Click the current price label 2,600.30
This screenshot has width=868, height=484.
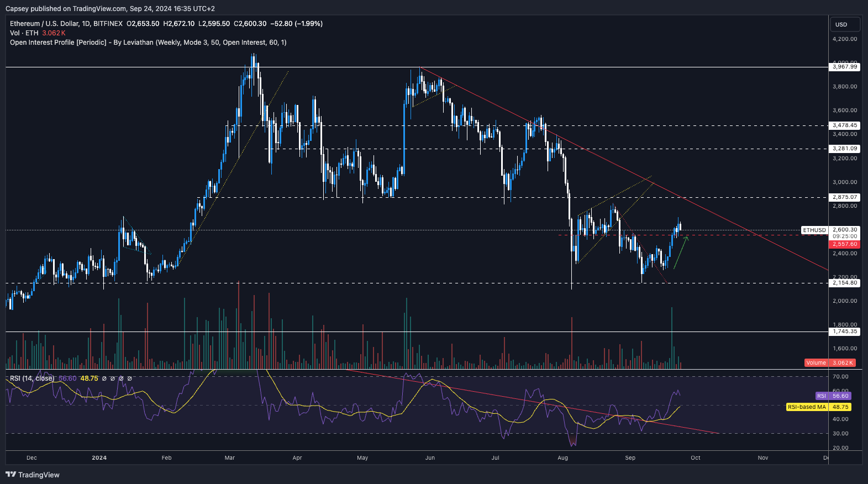[x=845, y=229]
